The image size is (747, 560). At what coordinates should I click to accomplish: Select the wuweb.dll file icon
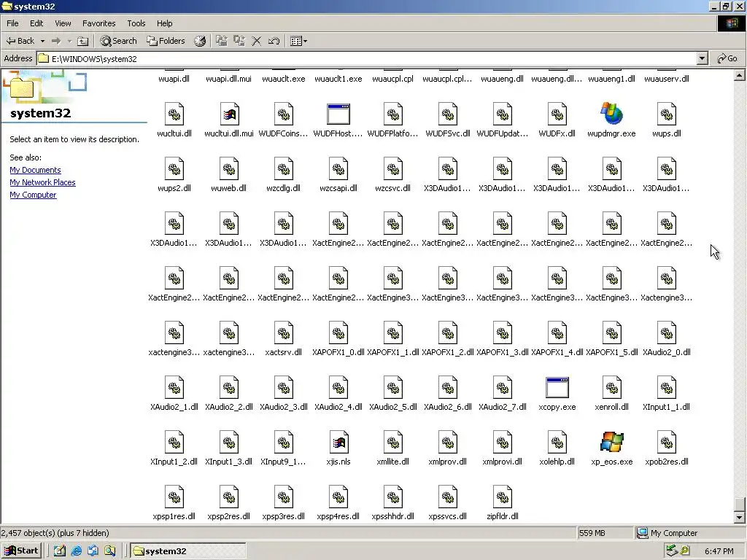tap(228, 169)
